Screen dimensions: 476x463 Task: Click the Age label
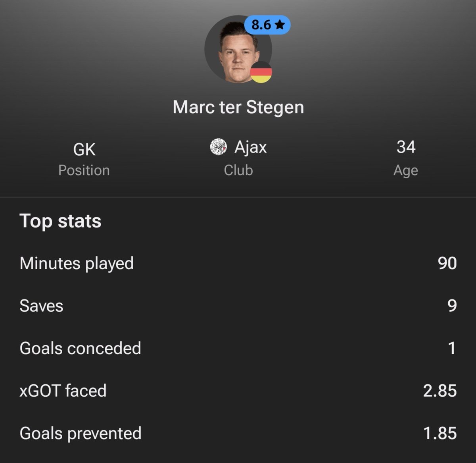click(406, 170)
